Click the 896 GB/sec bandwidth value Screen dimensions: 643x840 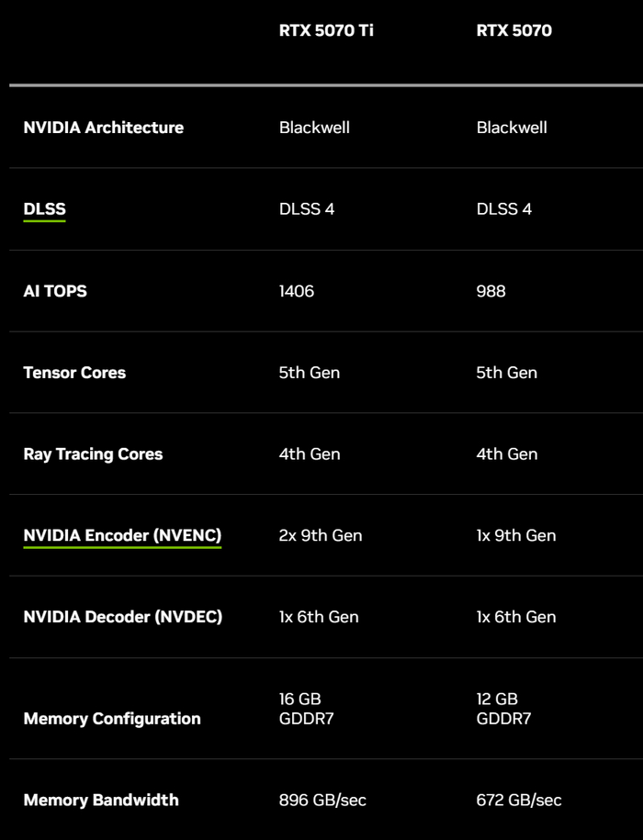pyautogui.click(x=322, y=800)
